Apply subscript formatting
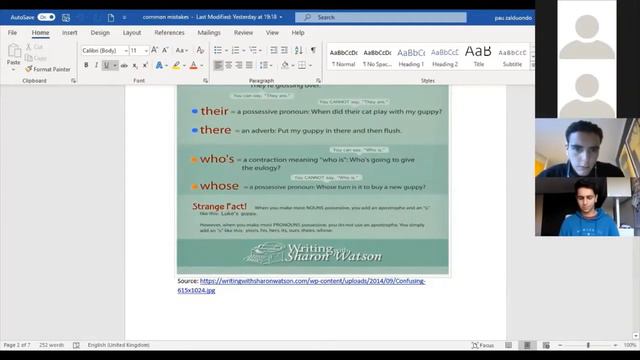The height and width of the screenshot is (360, 640). 135,65
